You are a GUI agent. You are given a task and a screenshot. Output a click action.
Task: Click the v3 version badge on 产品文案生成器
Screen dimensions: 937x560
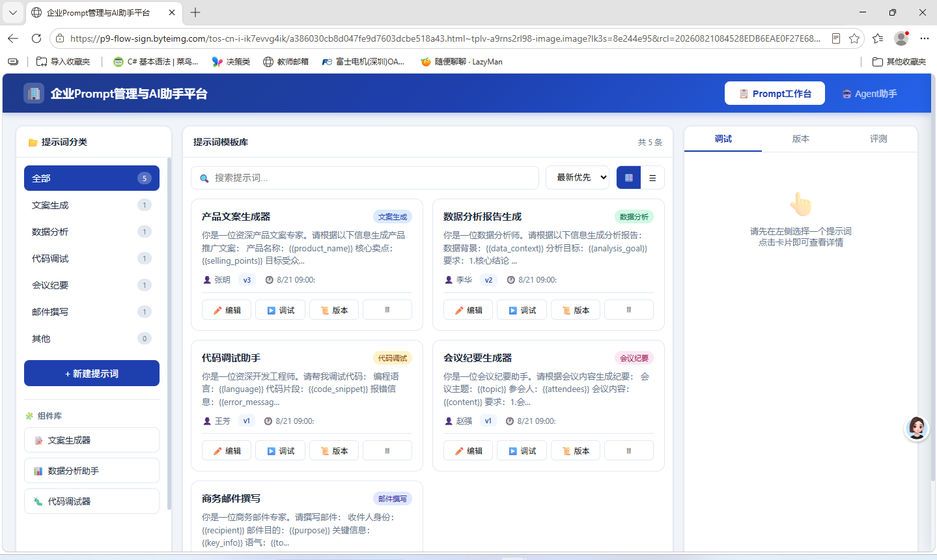[x=247, y=280]
